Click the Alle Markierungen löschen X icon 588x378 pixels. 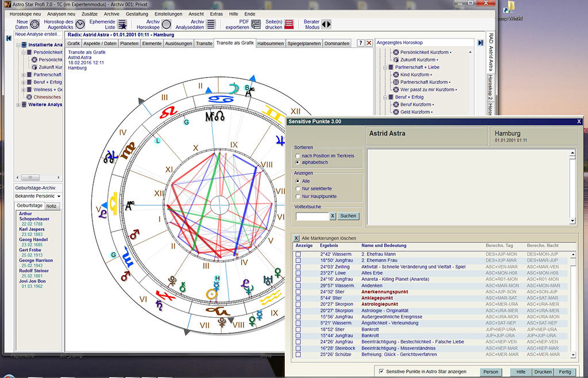click(296, 238)
